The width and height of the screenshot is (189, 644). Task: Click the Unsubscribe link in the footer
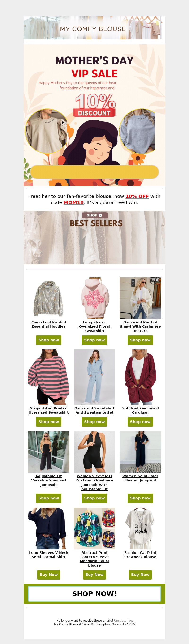coord(123,621)
